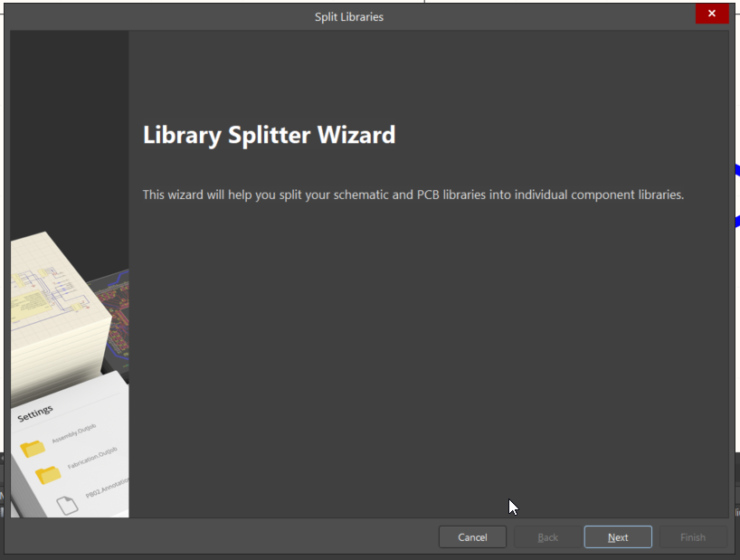Click the PB02 document file icon
The height and width of the screenshot is (560, 740).
click(69, 505)
